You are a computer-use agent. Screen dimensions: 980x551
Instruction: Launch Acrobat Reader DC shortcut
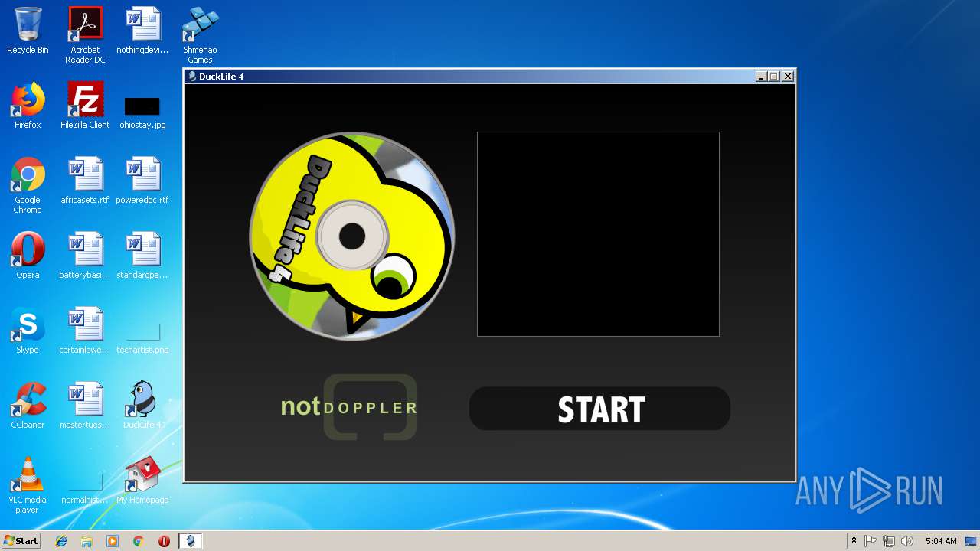85,35
